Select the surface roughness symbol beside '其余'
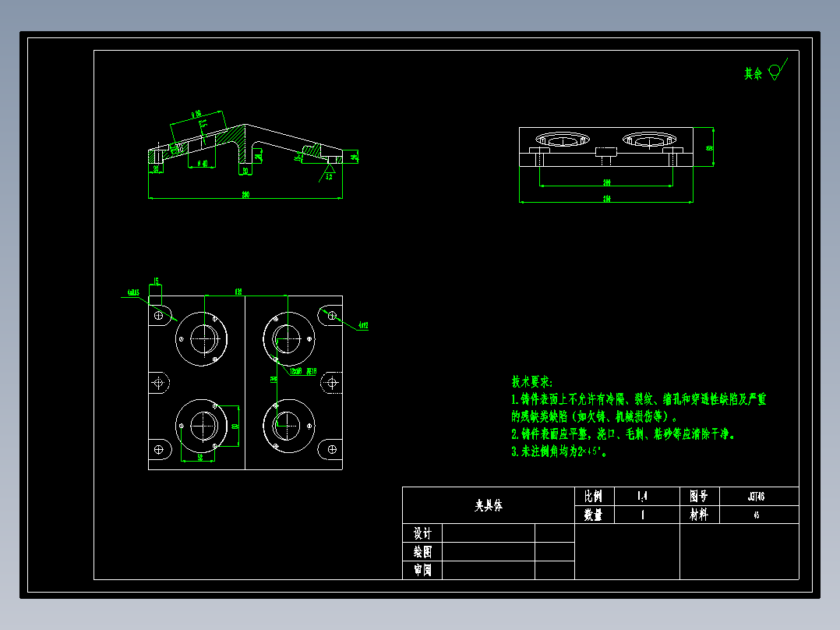This screenshot has height=630, width=840. [778, 69]
